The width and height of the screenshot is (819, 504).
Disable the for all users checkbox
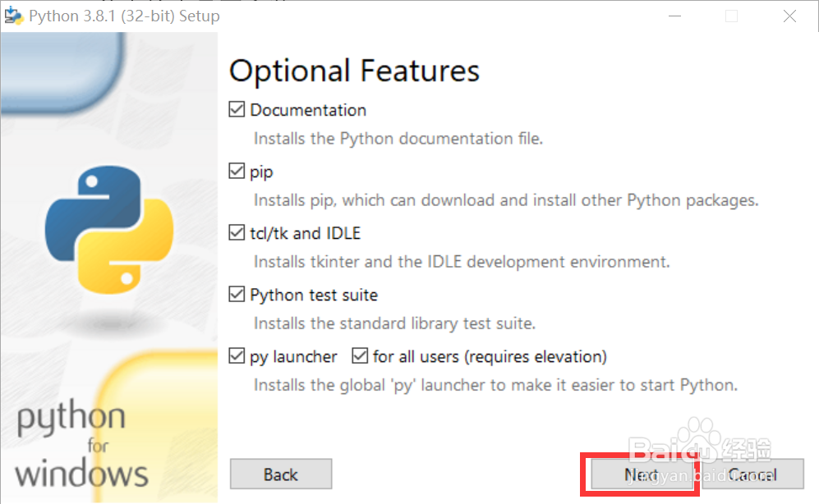point(360,355)
